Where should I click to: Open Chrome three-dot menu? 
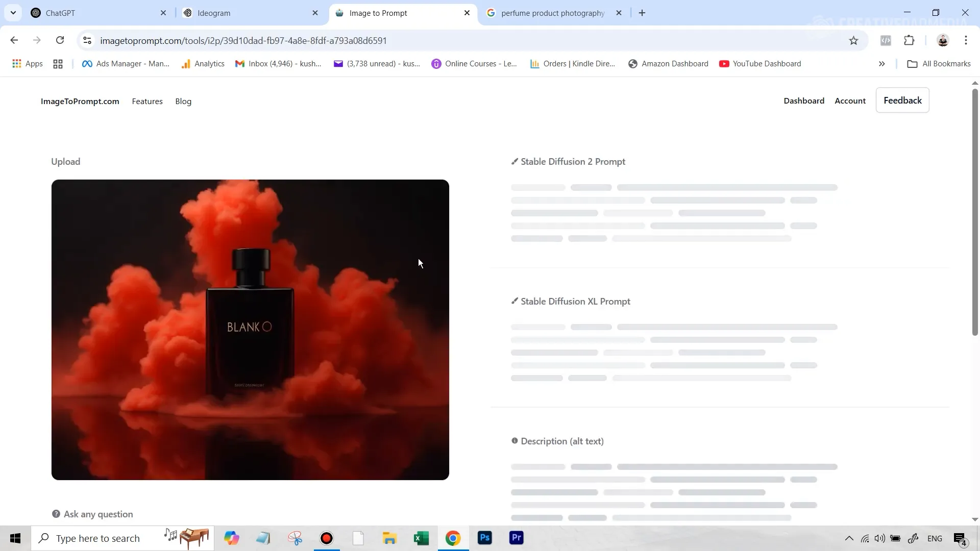pyautogui.click(x=966, y=41)
